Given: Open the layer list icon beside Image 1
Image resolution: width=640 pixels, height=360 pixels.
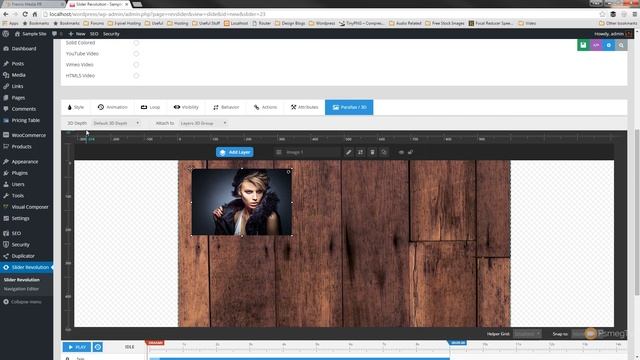Looking at the screenshot, I should (279, 152).
